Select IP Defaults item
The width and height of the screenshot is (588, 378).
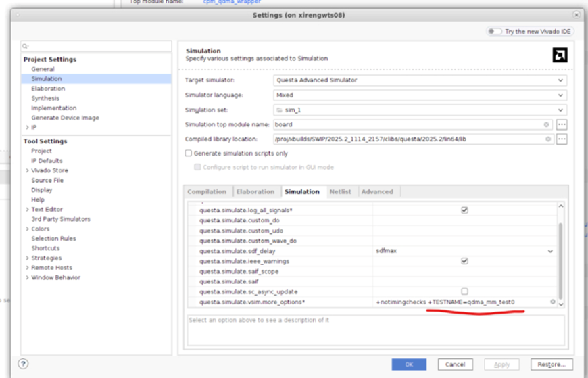tap(47, 161)
